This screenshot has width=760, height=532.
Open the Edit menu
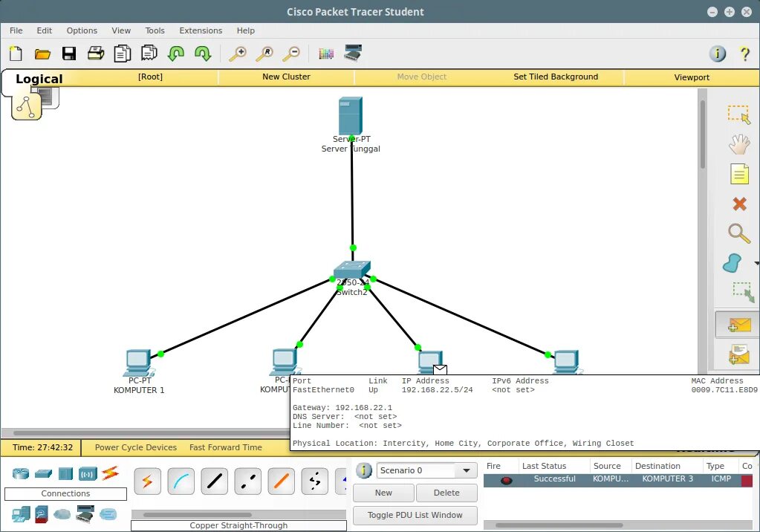tap(44, 30)
